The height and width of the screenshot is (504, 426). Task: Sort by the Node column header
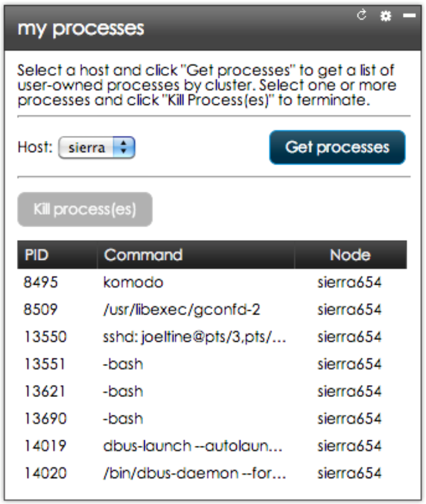[x=350, y=255]
